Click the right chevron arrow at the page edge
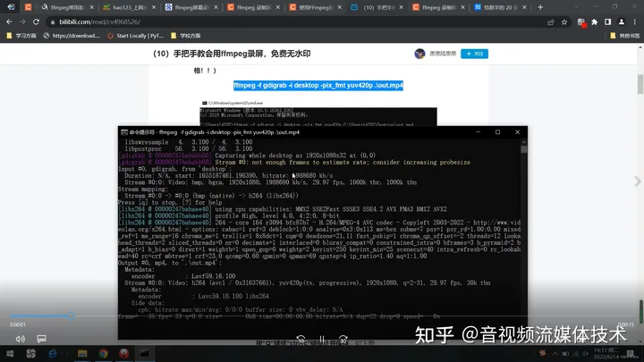 tap(638, 181)
